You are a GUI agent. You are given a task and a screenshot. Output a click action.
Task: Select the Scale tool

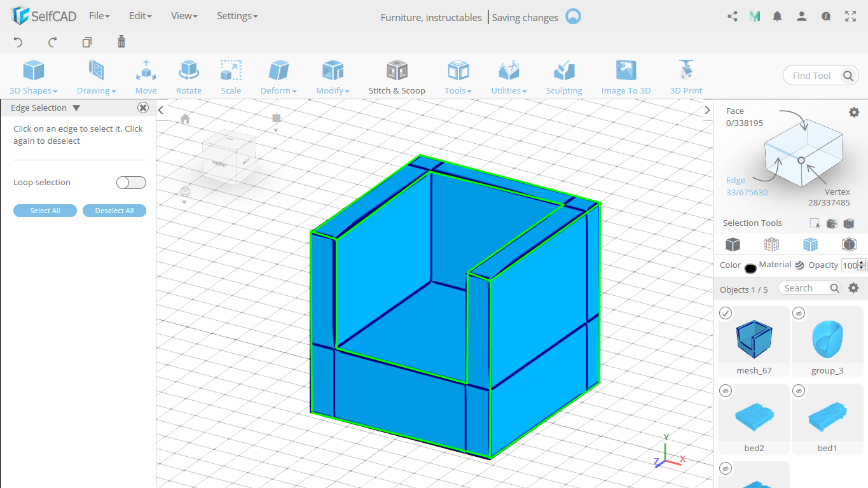click(x=231, y=77)
